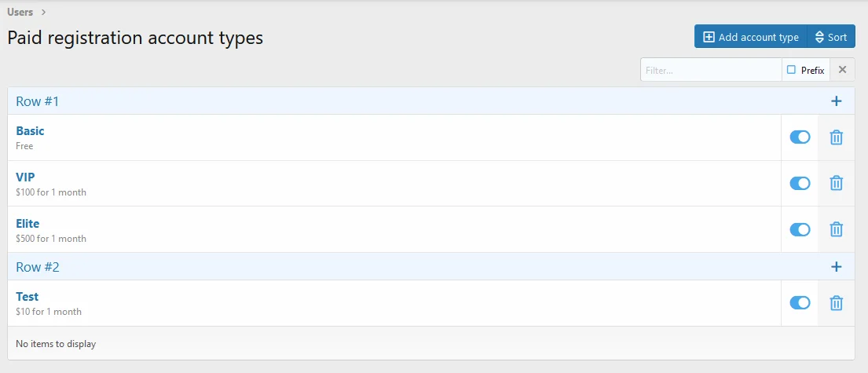Viewport: 868px width, 373px height.
Task: Open the VIP account type
Action: (x=25, y=177)
